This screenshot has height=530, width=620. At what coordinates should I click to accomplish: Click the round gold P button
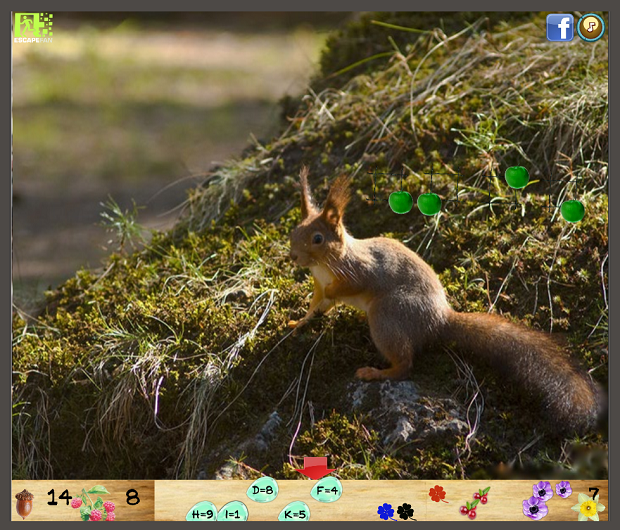(x=591, y=27)
